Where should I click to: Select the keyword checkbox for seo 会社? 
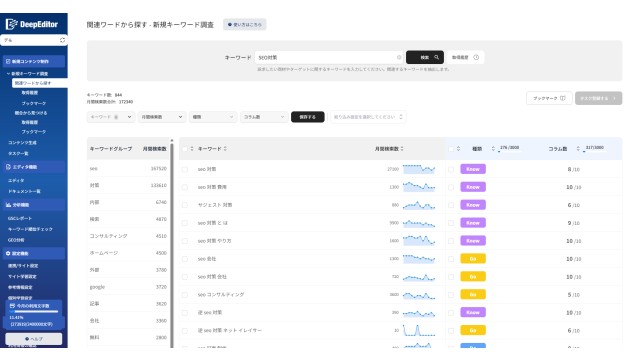click(185, 259)
